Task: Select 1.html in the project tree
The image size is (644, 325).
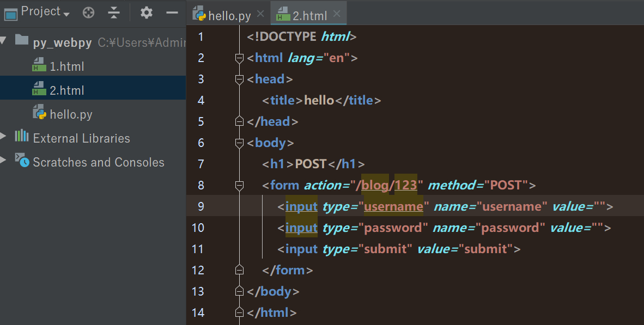Action: (66, 67)
